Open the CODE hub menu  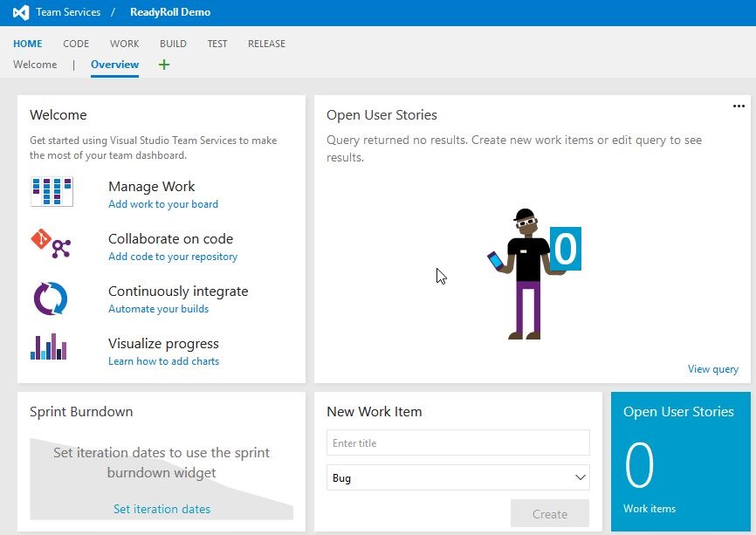click(x=76, y=44)
